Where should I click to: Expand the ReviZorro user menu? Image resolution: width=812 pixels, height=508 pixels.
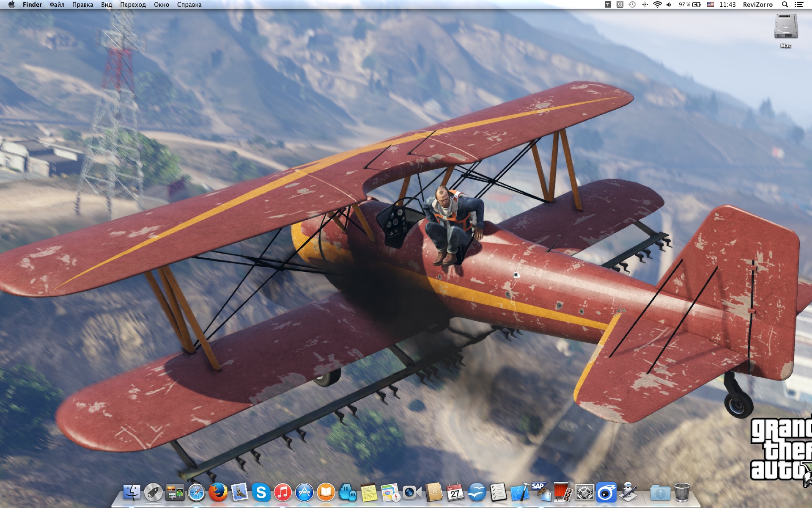tap(757, 5)
